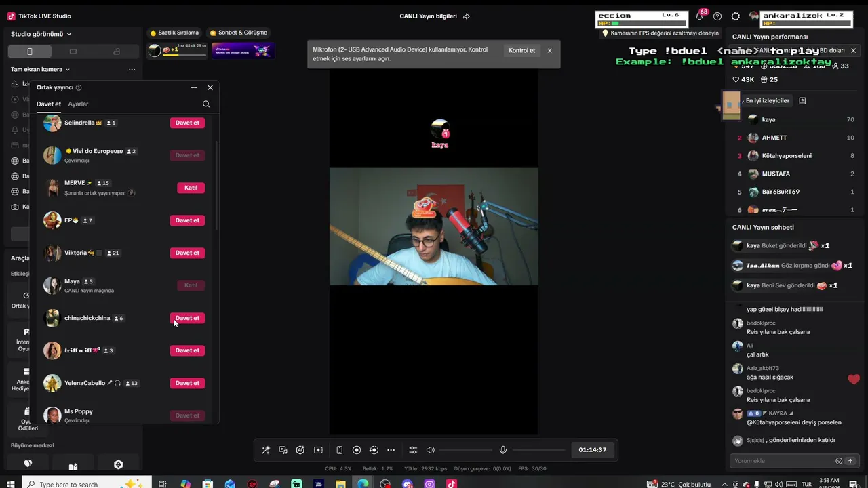Screen dimensions: 868x488
Task: Open the emoji picker in comment box
Action: coord(839,461)
